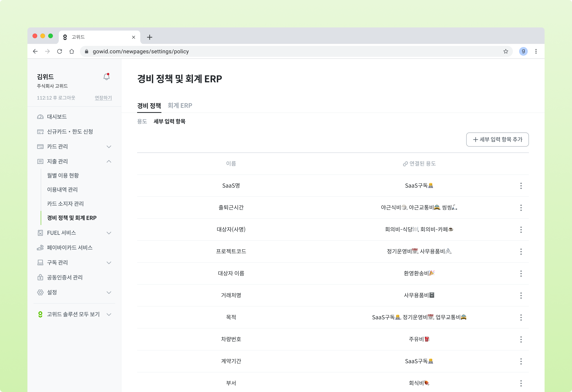
Task: Click the Chrome profile avatar
Action: coord(523,52)
